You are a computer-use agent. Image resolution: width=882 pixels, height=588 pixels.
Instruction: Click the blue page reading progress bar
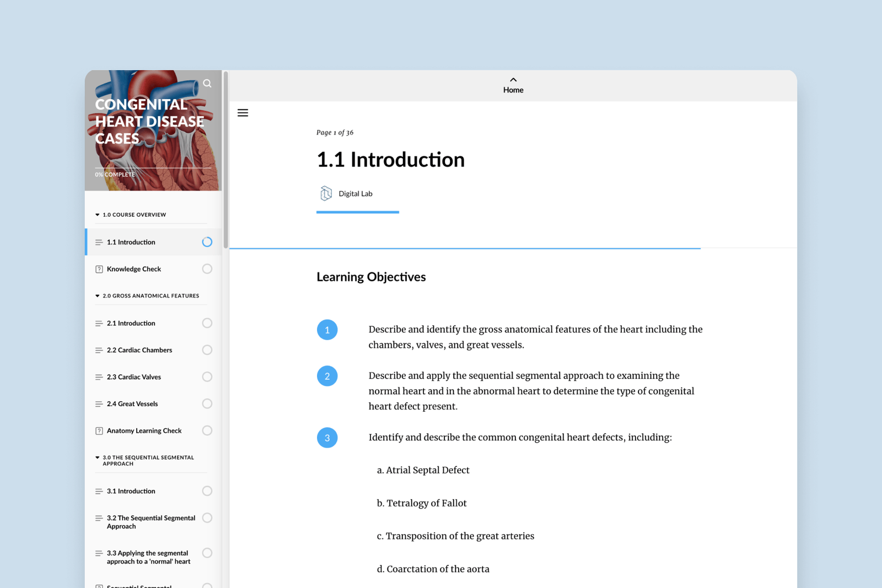pyautogui.click(x=465, y=249)
